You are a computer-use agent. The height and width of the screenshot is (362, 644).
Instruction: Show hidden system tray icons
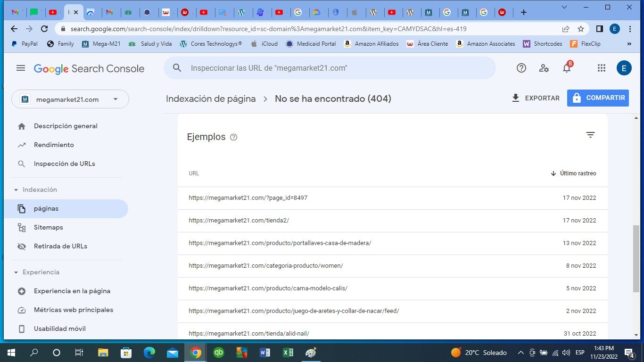pos(521,353)
